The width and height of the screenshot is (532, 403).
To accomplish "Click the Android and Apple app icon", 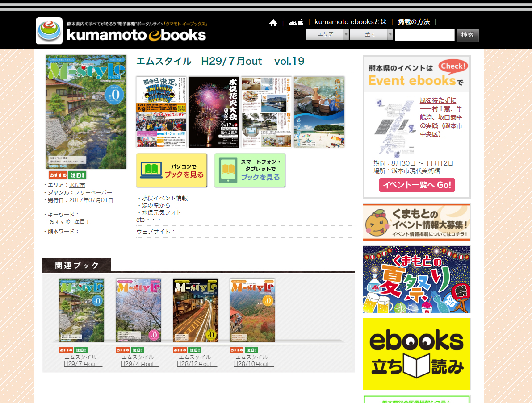I will [296, 22].
